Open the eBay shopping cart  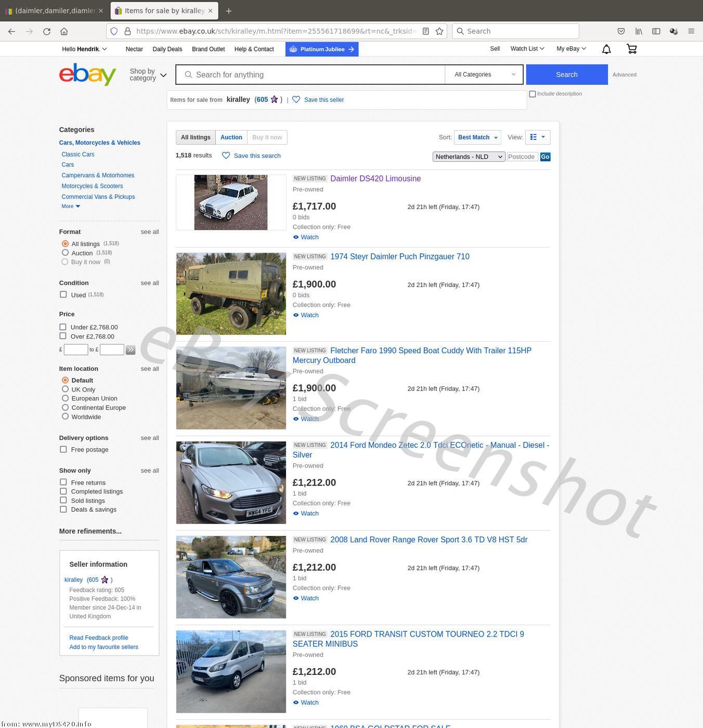tap(632, 49)
